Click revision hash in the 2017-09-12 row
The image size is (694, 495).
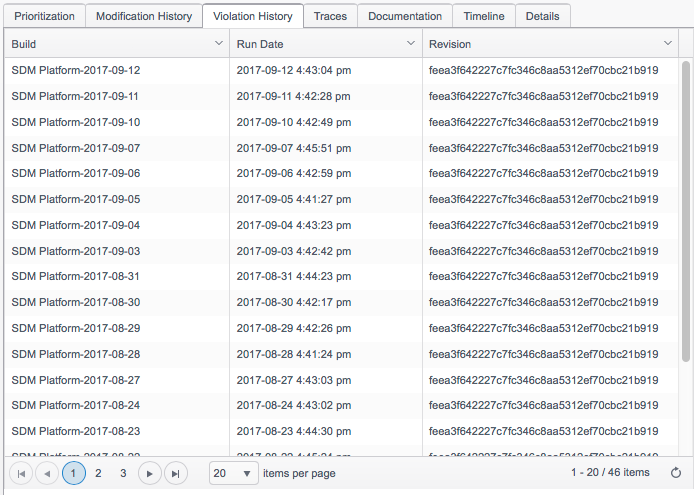pos(544,70)
